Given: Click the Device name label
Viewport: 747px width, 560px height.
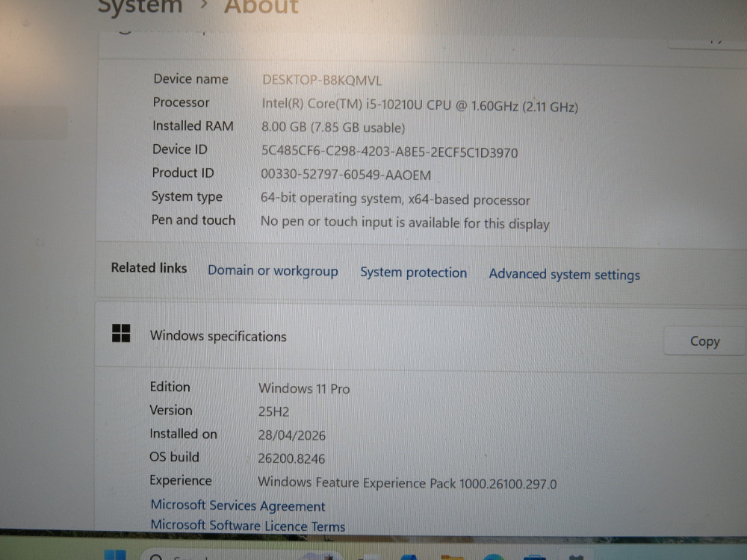Looking at the screenshot, I should click(x=190, y=78).
